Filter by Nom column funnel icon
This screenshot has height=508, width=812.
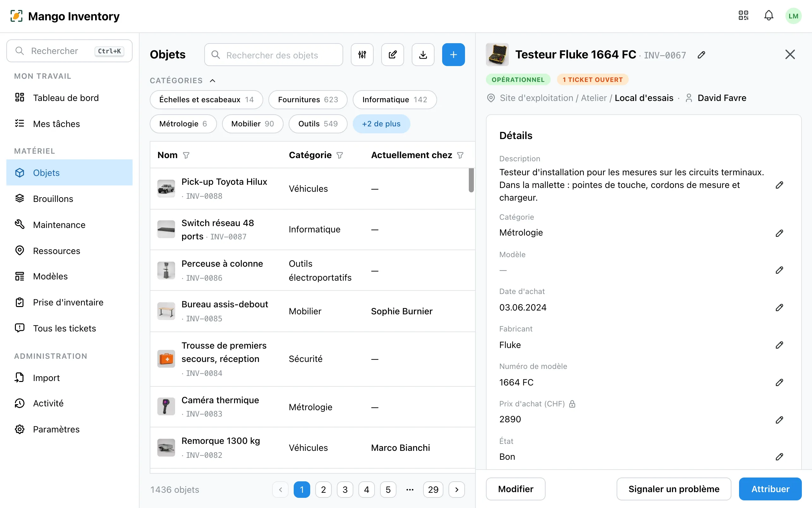[x=186, y=155]
